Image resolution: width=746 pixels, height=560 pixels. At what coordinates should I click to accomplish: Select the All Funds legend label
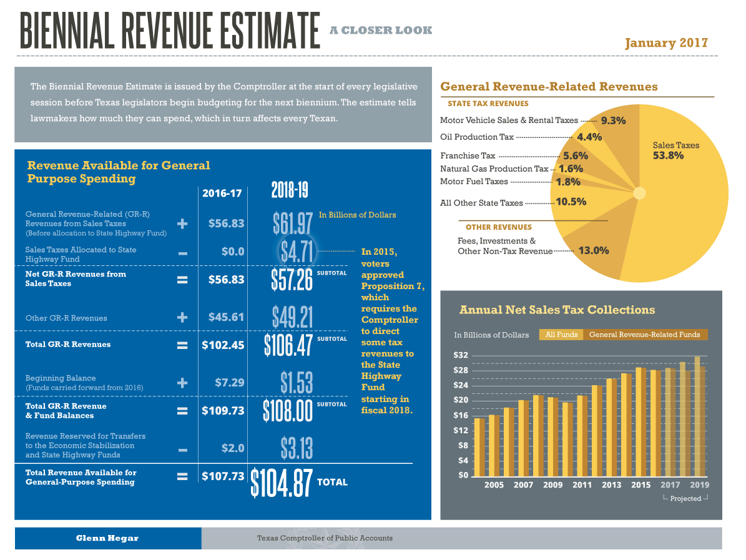tap(561, 335)
